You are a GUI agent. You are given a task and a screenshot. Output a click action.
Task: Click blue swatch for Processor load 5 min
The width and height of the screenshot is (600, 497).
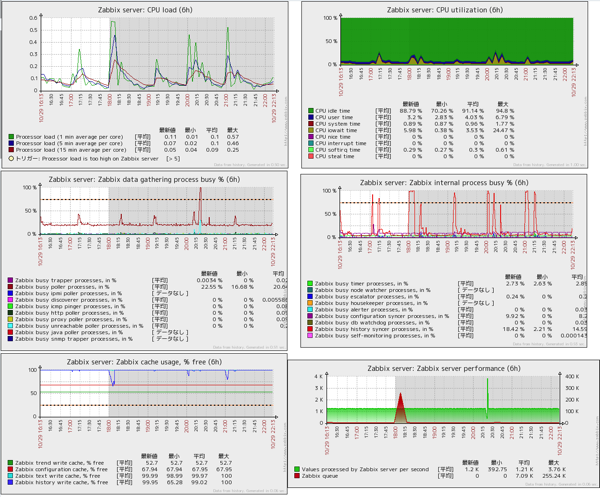click(11, 143)
